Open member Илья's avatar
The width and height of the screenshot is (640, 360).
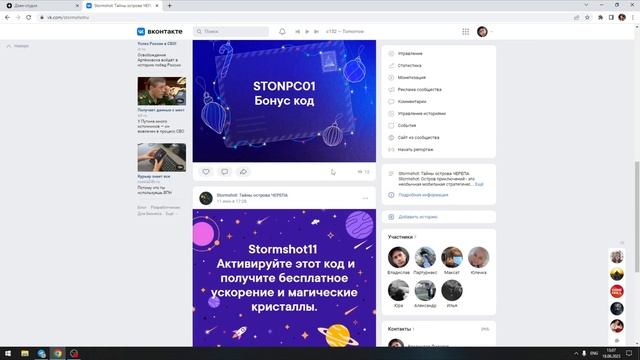click(452, 290)
